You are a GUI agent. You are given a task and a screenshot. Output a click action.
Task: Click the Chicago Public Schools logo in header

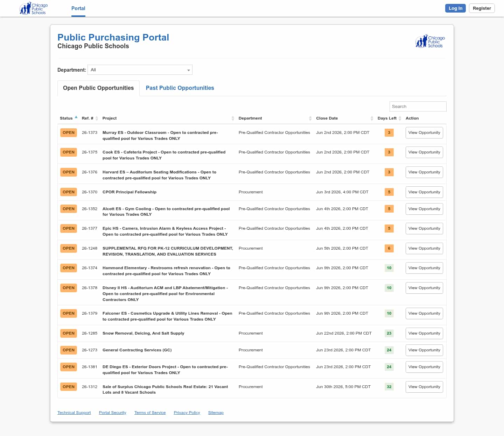point(34,8)
